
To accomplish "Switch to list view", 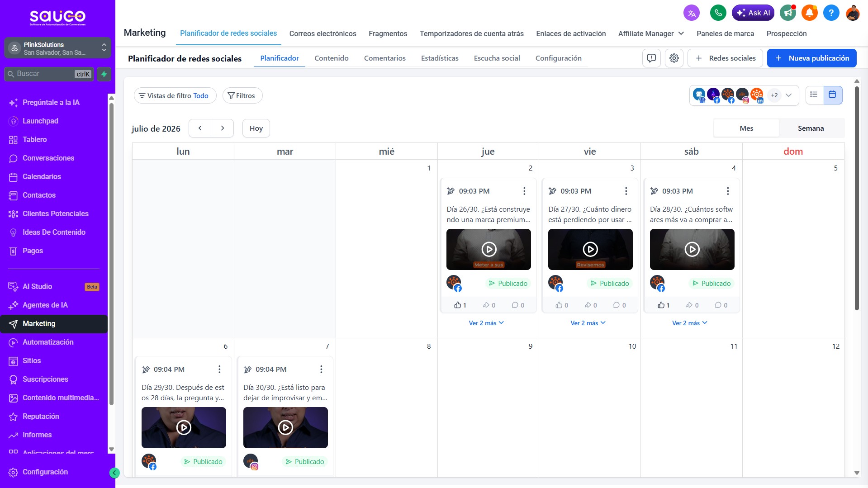I will [x=814, y=95].
